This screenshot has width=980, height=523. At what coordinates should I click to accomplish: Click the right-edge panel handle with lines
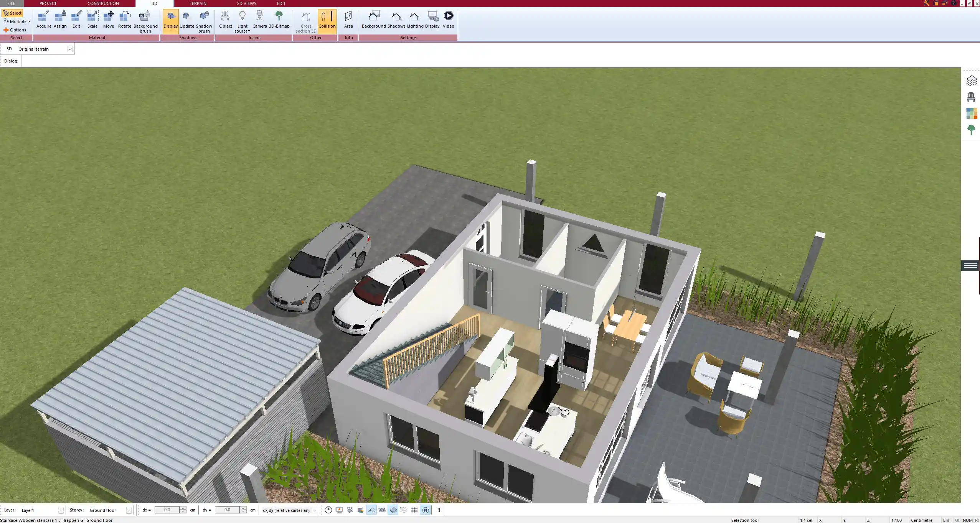970,266
